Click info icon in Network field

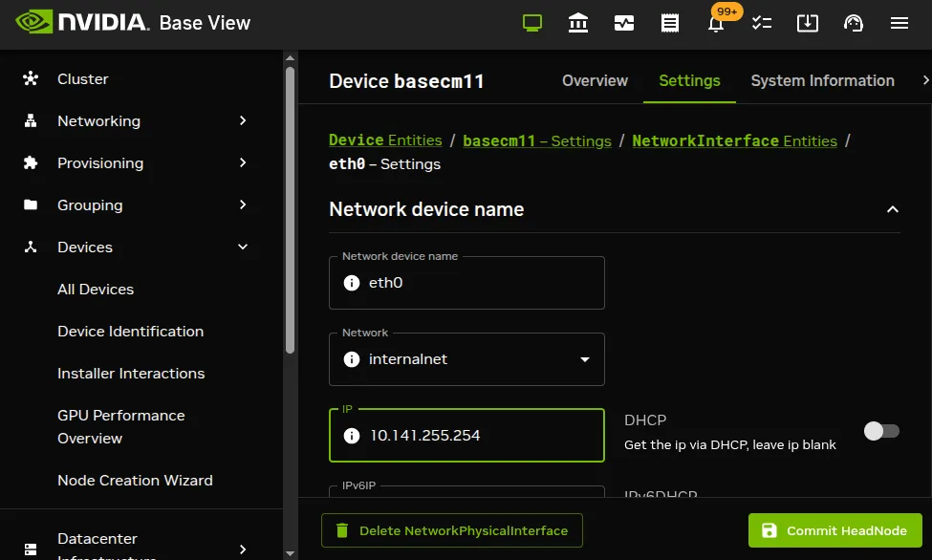click(x=351, y=359)
